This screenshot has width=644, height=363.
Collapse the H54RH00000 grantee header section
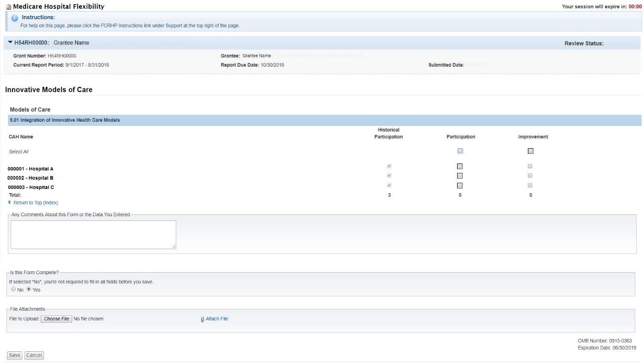[x=10, y=43]
